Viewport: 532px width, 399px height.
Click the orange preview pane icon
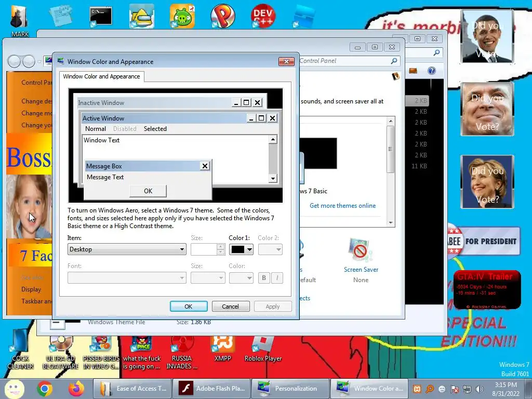point(413,71)
